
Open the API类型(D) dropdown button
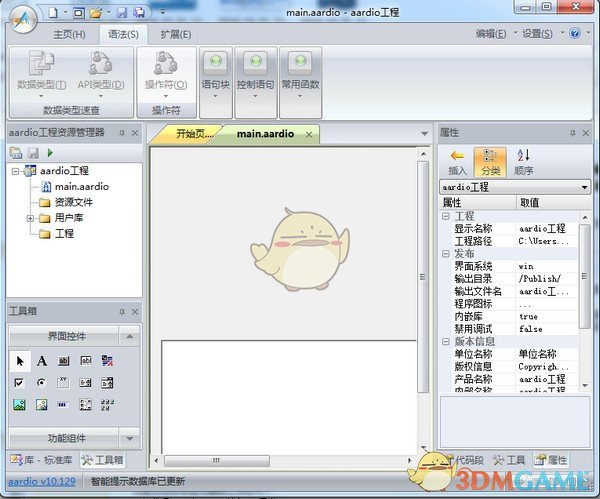101,74
